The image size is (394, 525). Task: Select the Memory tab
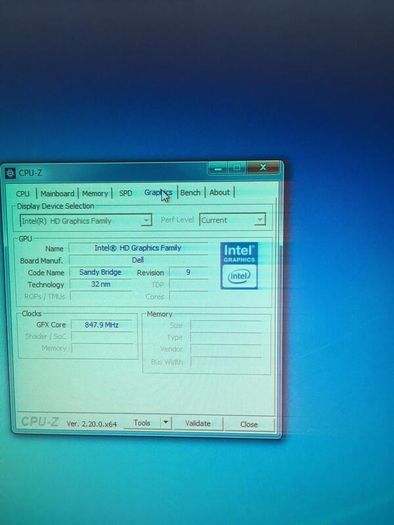point(95,193)
